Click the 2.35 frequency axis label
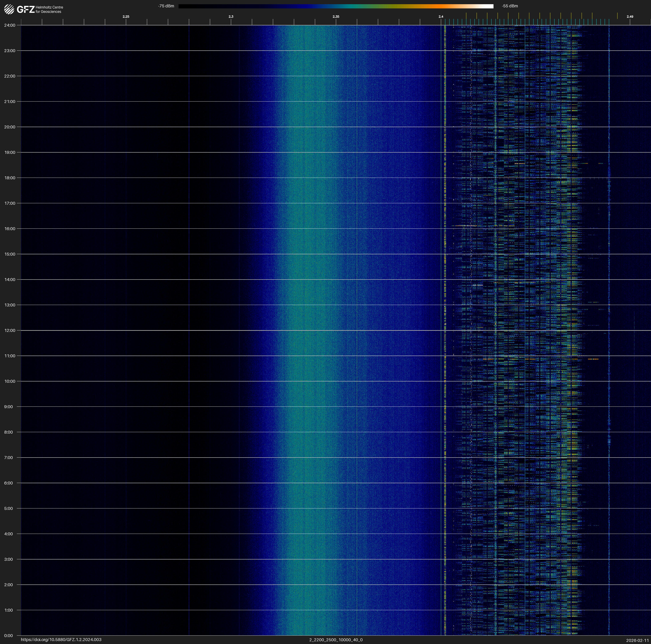The width and height of the screenshot is (651, 644). point(336,17)
